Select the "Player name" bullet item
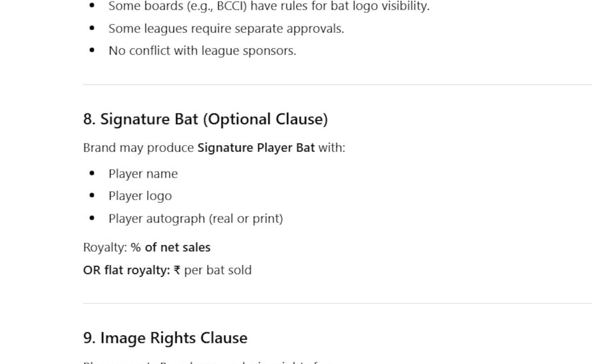This screenshot has height=364, width=592. pos(143,174)
